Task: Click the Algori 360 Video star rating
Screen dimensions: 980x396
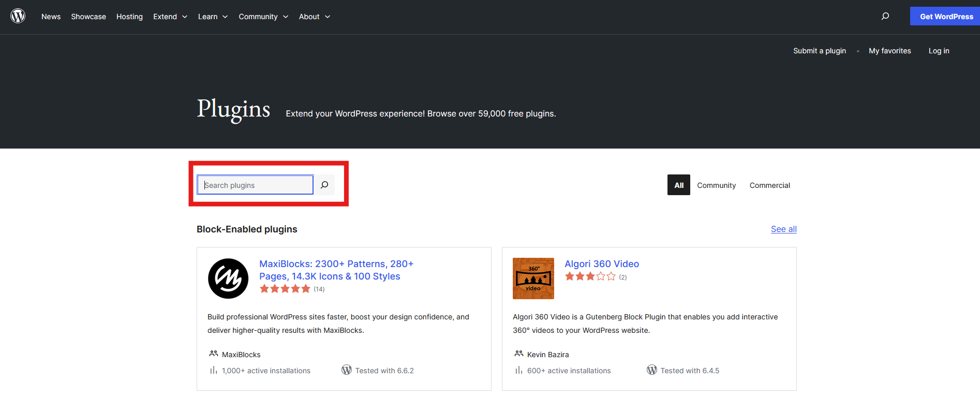Action: point(590,276)
